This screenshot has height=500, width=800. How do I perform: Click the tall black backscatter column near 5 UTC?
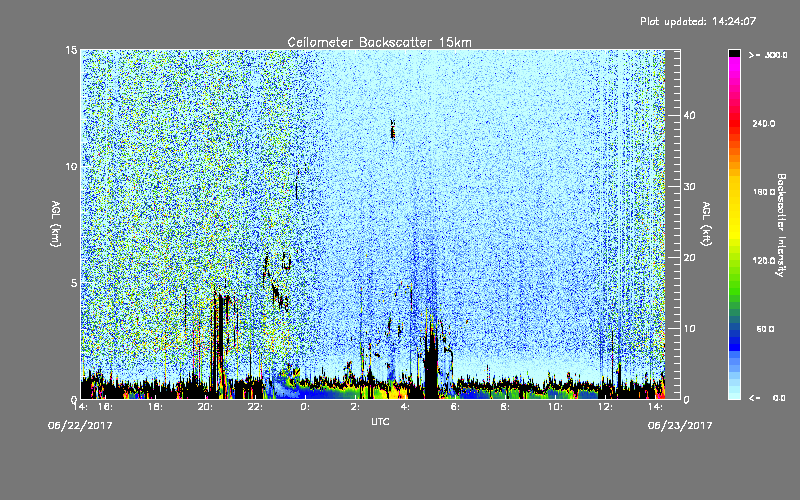point(431,362)
